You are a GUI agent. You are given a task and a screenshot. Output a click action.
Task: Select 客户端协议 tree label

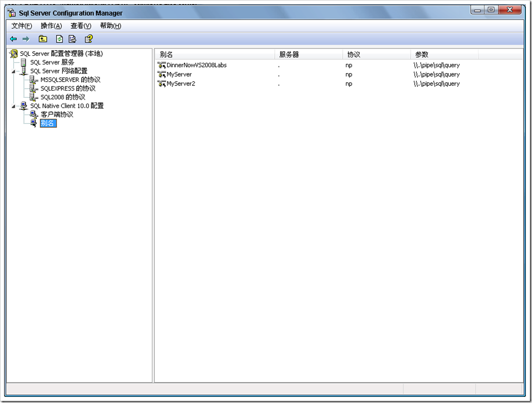click(57, 115)
